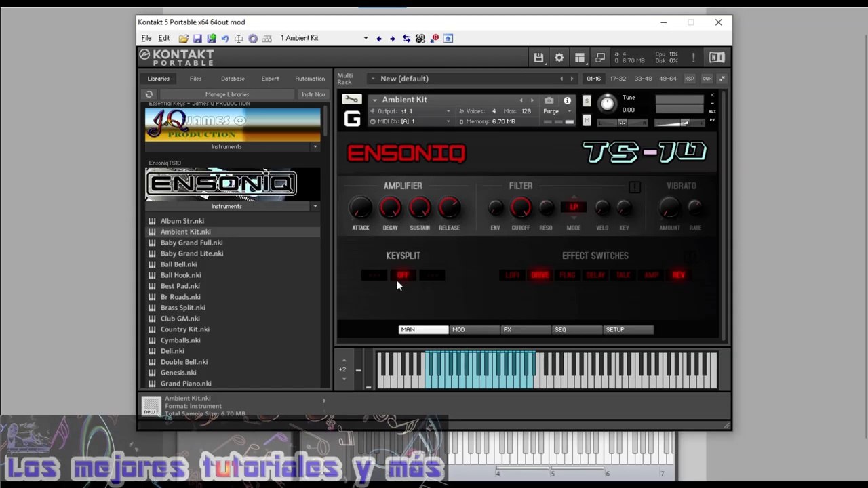
Task: Select the 17-32 rack page
Action: 618,79
